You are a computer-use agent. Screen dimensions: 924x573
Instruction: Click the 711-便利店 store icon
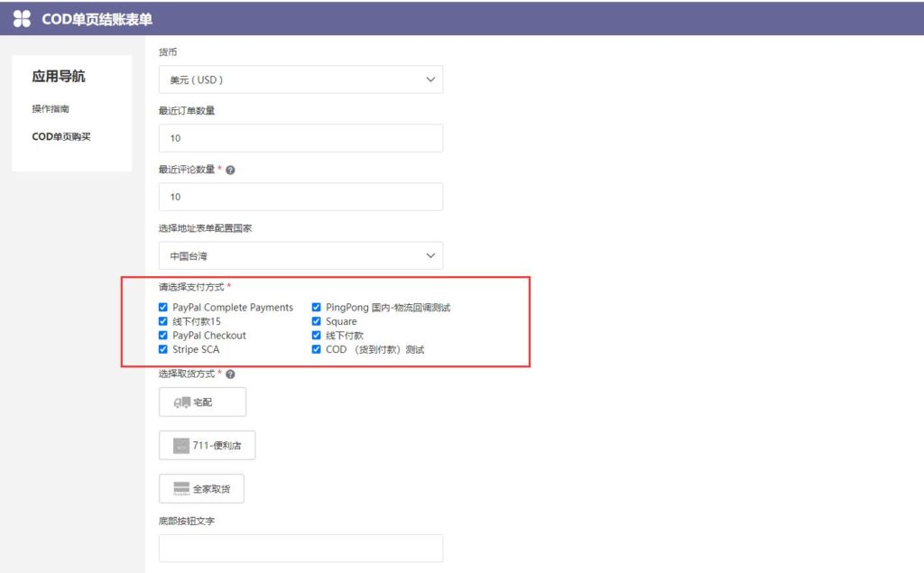180,446
